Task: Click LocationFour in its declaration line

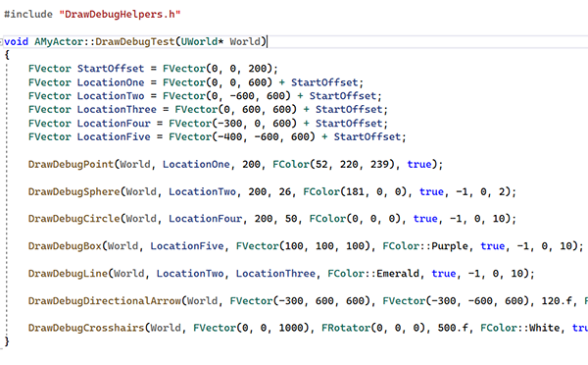Action: [x=114, y=124]
